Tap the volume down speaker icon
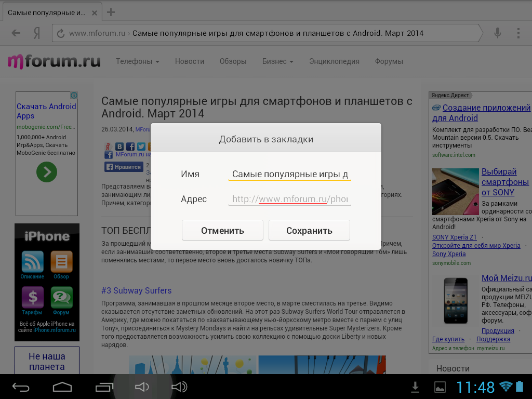The height and width of the screenshot is (399, 532). (x=142, y=387)
